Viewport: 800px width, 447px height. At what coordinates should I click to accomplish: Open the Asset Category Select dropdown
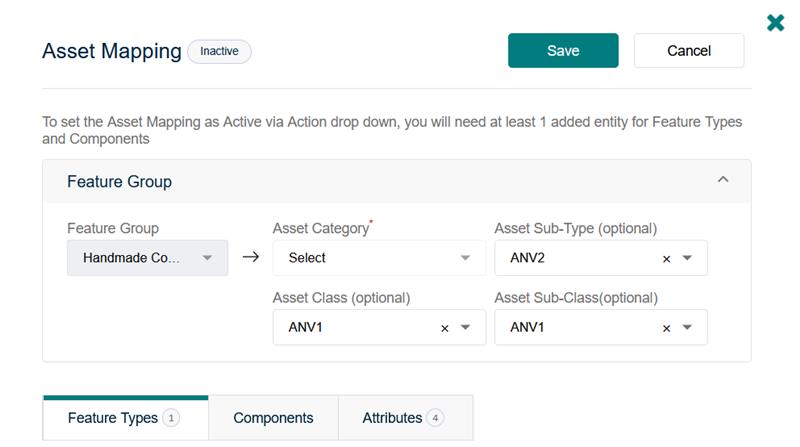378,258
